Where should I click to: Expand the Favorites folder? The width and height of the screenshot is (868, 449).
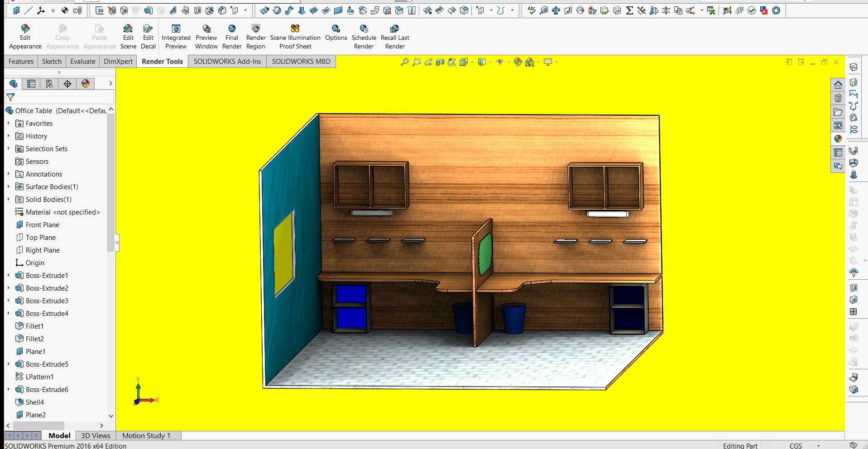[8, 123]
